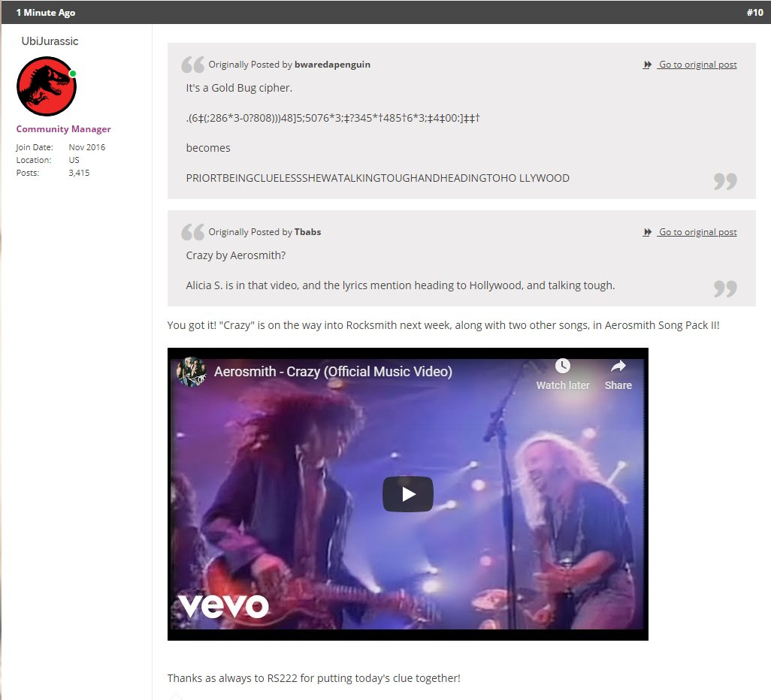771x700 pixels.
Task: Click Tbabs username in quote
Action: (307, 232)
